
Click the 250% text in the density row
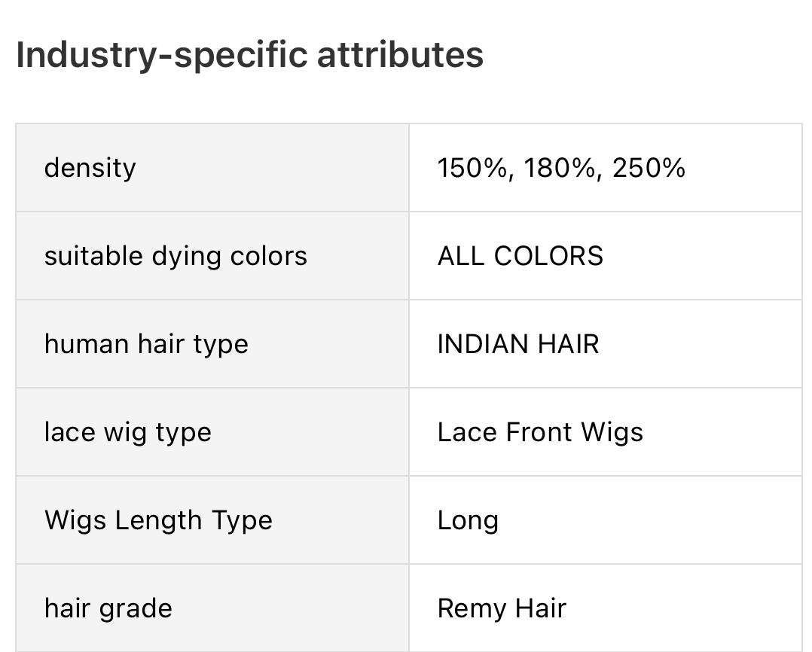pos(649,168)
